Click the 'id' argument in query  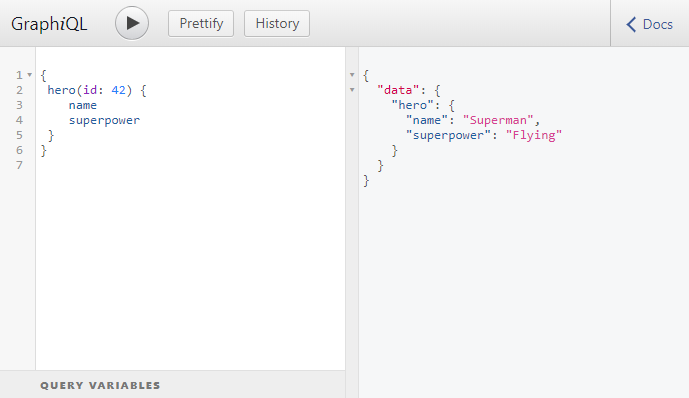pos(90,90)
